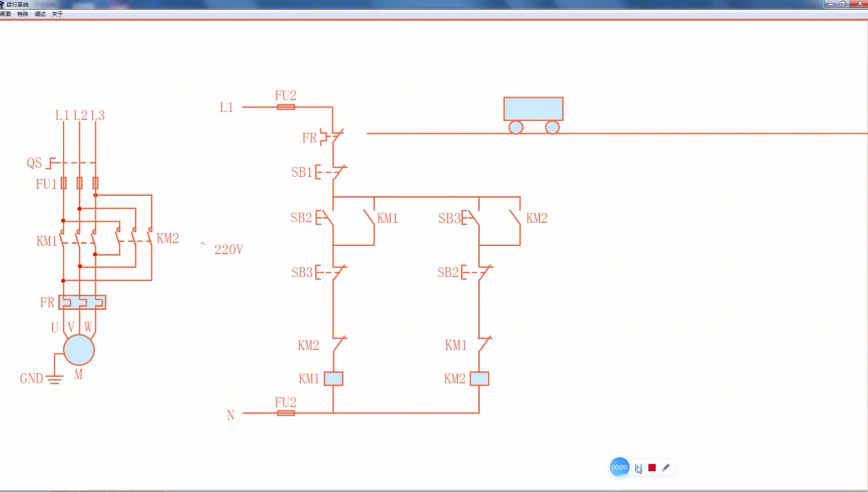Image resolution: width=868 pixels, height=492 pixels.
Task: Click the SB1 stop pushbutton symbol
Action: (x=331, y=172)
